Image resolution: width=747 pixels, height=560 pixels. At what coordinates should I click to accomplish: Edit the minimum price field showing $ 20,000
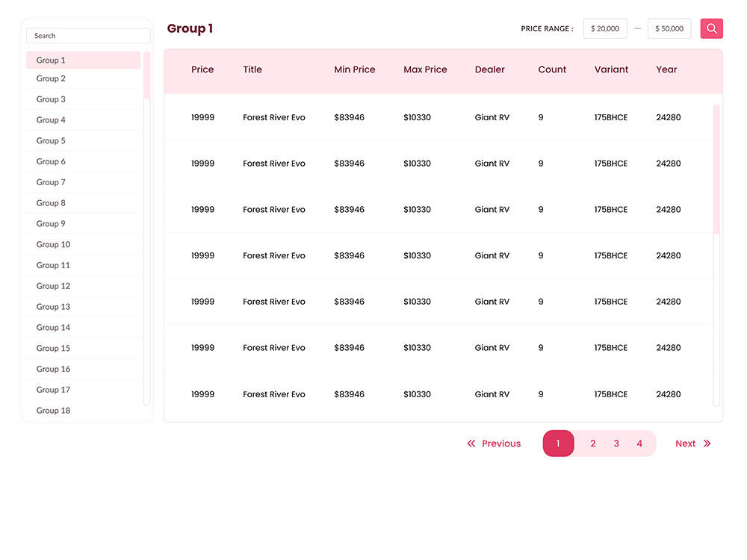[605, 28]
